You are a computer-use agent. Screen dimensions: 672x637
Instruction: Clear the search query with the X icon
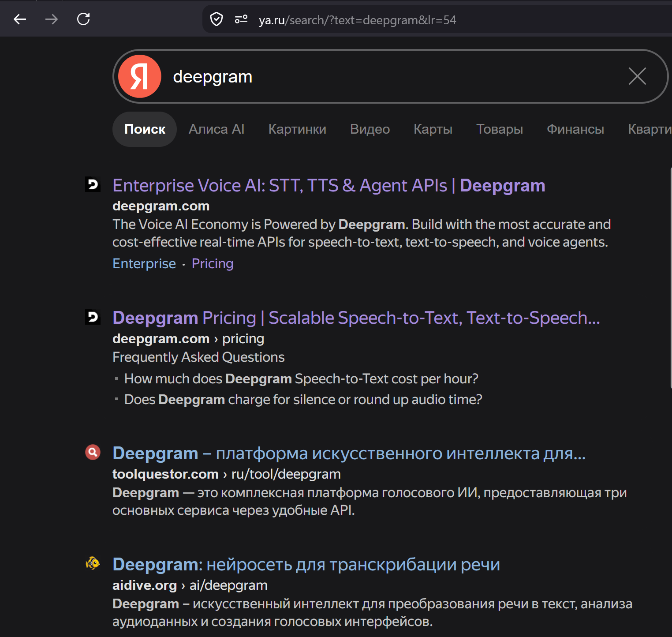pyautogui.click(x=637, y=76)
